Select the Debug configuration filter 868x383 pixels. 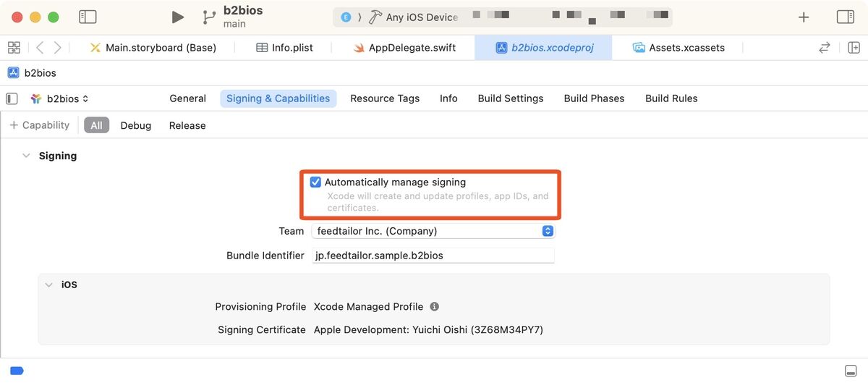click(x=136, y=125)
